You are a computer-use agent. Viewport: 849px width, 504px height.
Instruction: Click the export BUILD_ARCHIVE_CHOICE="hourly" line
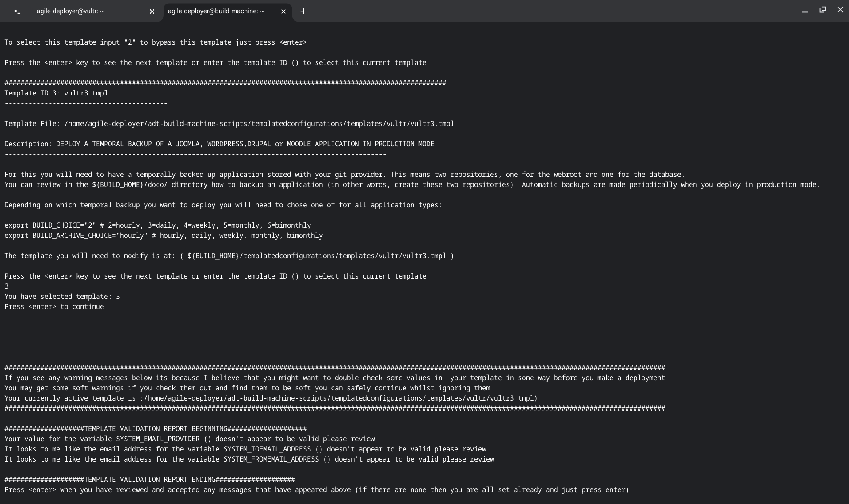point(164,236)
